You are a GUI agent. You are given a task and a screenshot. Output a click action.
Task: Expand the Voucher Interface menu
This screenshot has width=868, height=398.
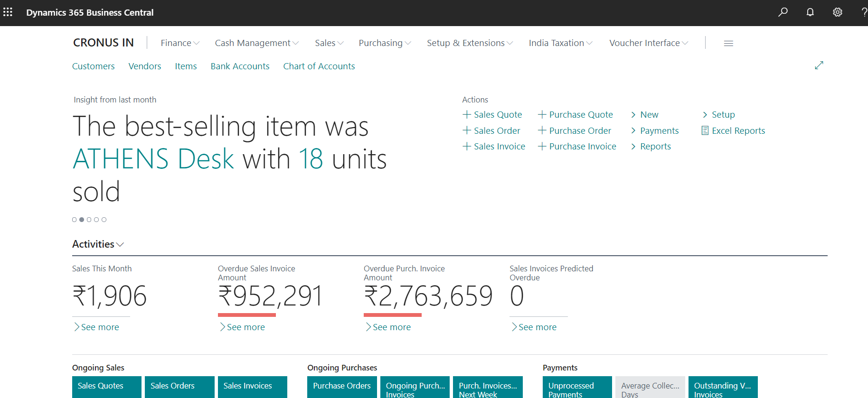(649, 43)
